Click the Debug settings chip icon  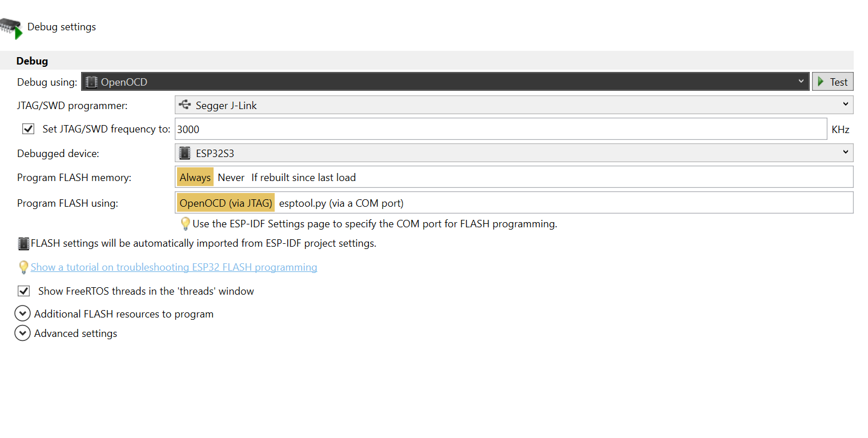pos(11,28)
